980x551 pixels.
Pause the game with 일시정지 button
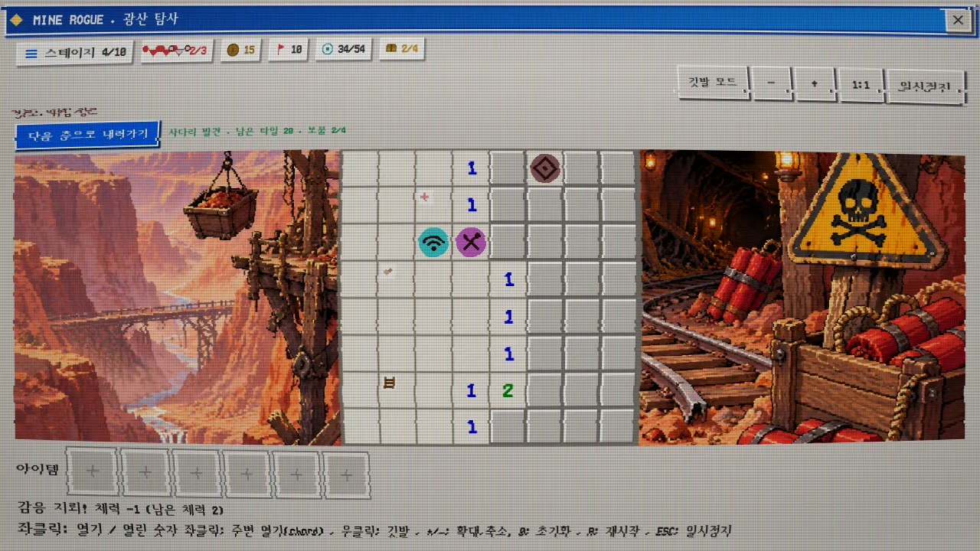[925, 86]
